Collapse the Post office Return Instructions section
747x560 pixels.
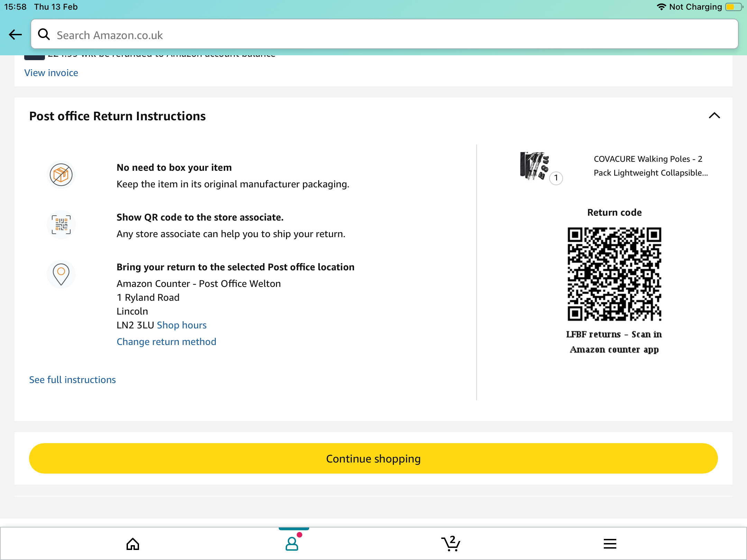[714, 115]
